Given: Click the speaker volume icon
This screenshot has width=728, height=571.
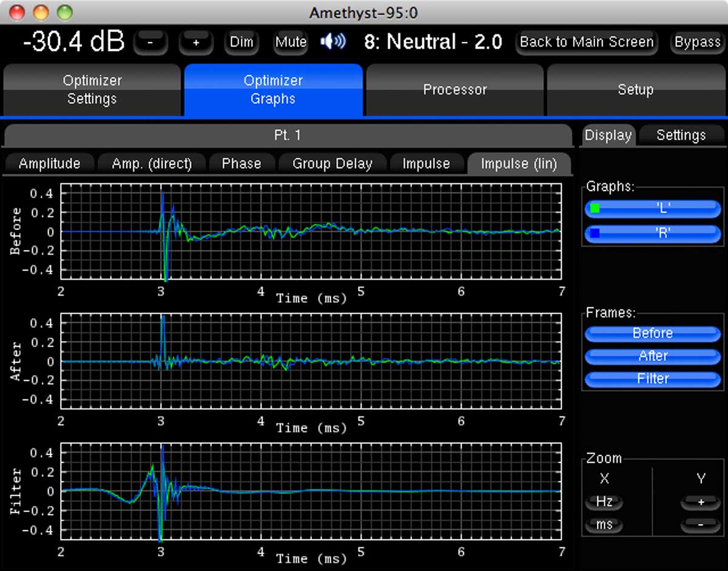Looking at the screenshot, I should (x=333, y=42).
